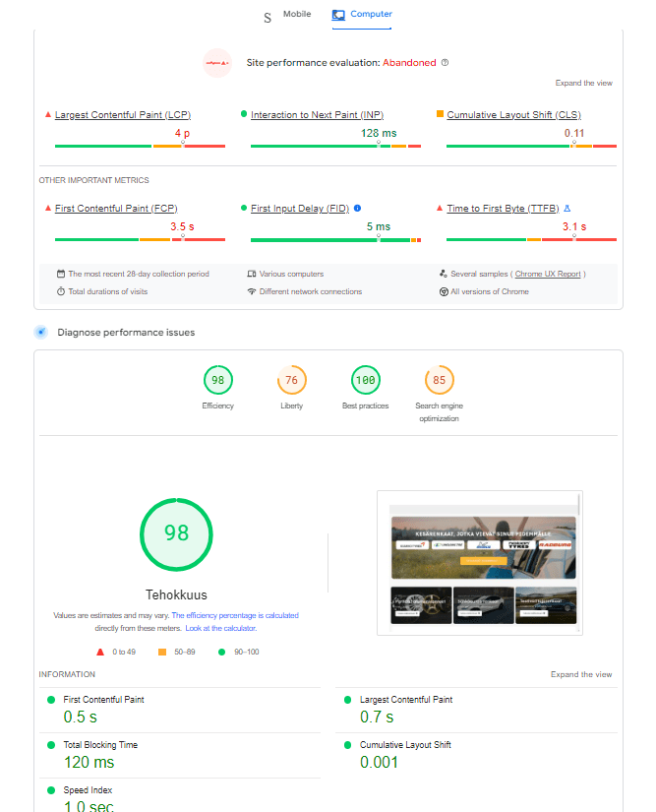Click the samples icon beside Several samples
Image resolution: width=656 pixels, height=812 pixels.
pyautogui.click(x=444, y=274)
